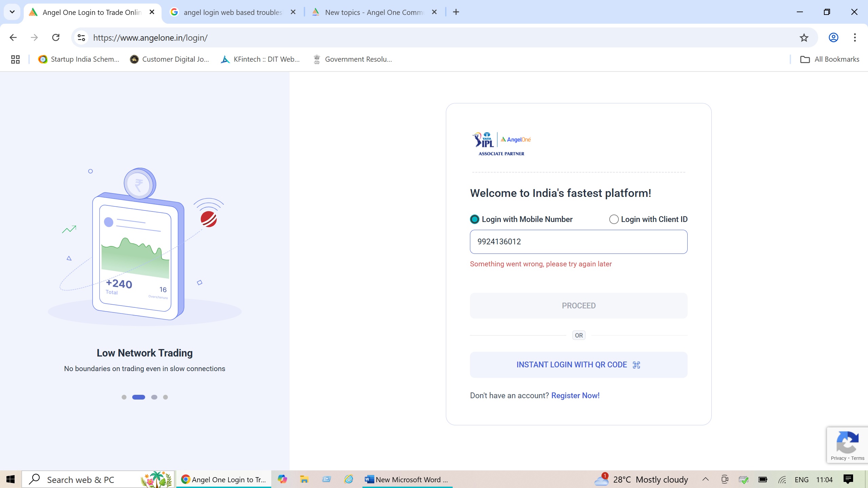Viewport: 868px width, 488px height.
Task: Open reCAPTCHA Terms link
Action: point(857,458)
